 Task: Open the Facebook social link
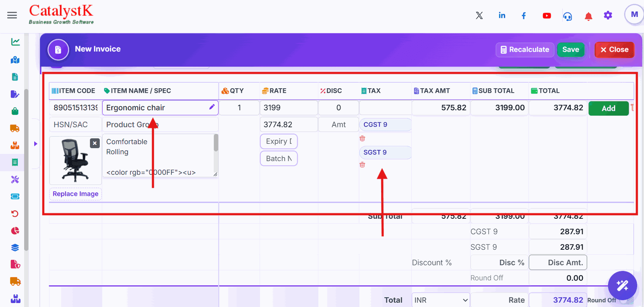524,16
